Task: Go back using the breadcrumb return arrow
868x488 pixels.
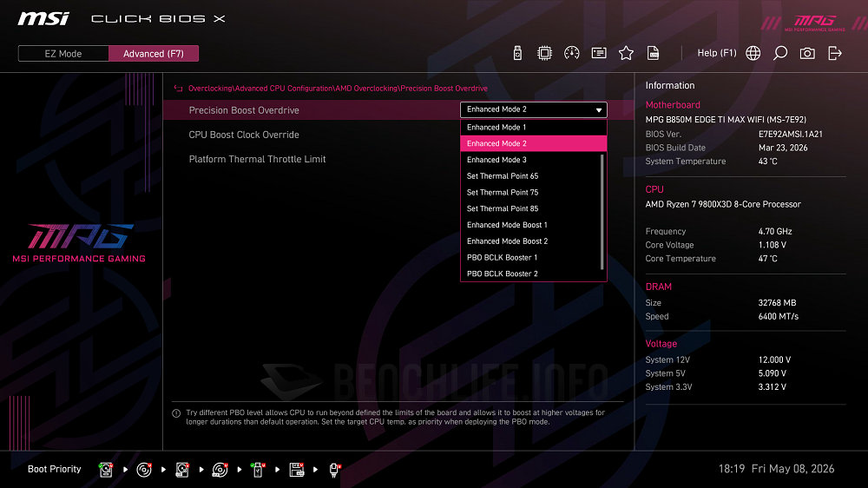Action: tap(178, 88)
